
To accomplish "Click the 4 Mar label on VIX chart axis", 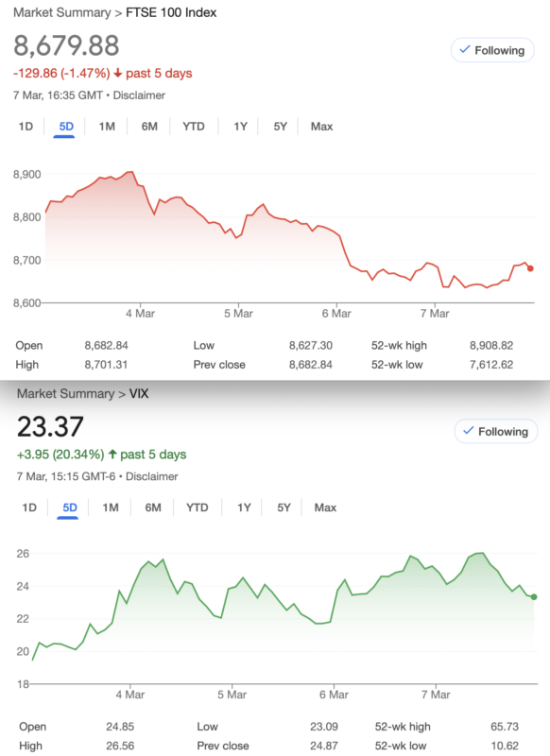I will [x=130, y=695].
